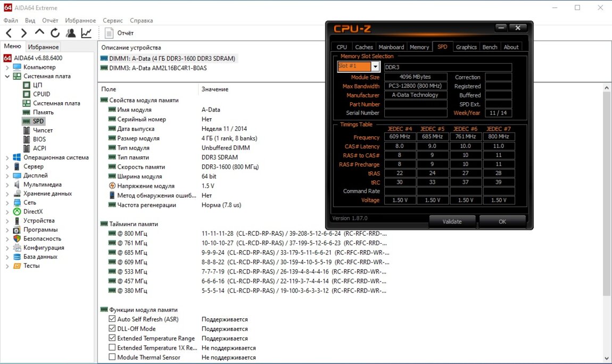Collapse the Системная плата tree node
Image resolution: width=612 pixels, height=364 pixels.
(x=7, y=77)
